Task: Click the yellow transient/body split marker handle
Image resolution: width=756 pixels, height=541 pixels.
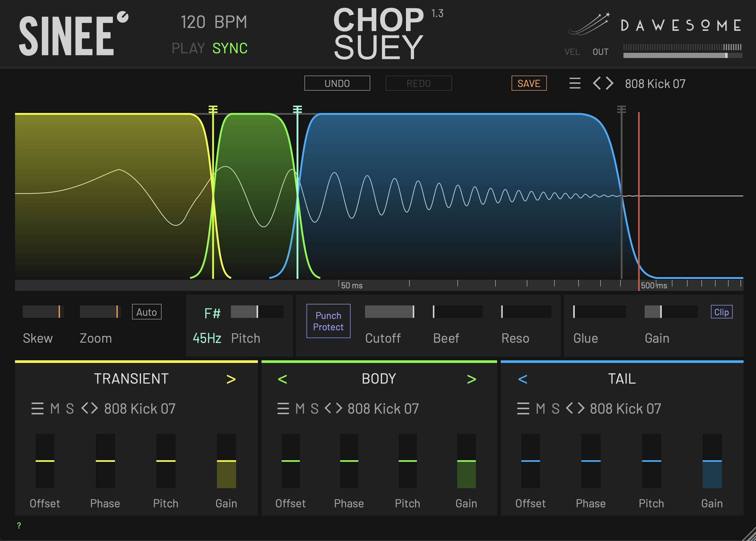Action: pyautogui.click(x=213, y=109)
